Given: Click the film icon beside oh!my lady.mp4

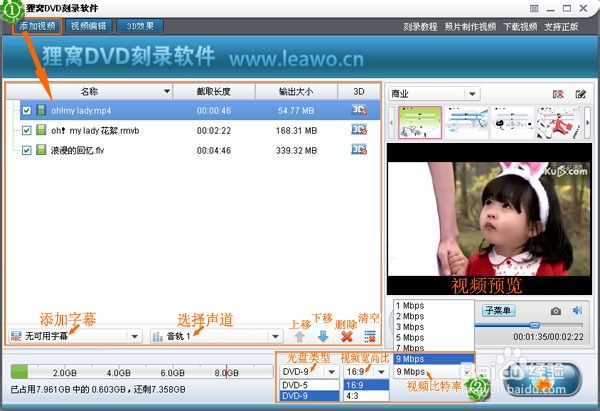Looking at the screenshot, I should [x=41, y=110].
